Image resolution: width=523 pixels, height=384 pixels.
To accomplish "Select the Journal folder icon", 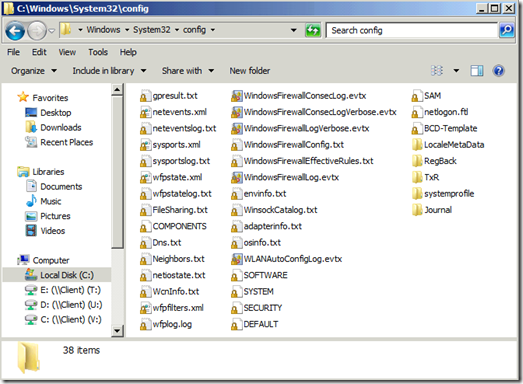I will point(417,210).
